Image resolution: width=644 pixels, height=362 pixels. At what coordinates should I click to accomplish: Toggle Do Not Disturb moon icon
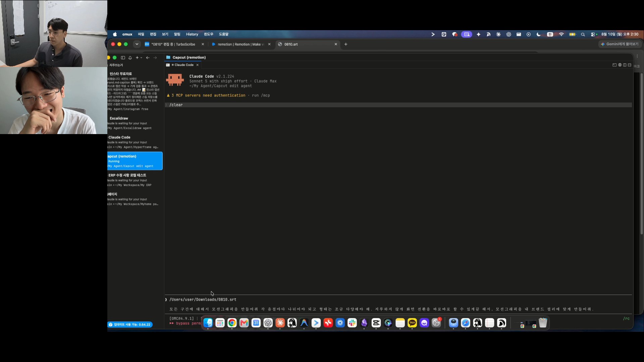point(538,34)
